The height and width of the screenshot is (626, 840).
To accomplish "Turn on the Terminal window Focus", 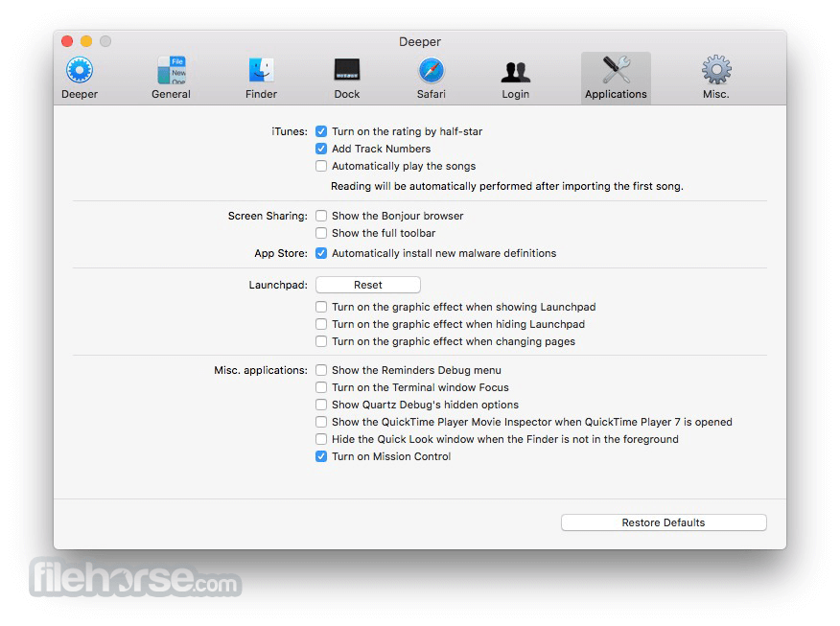I will [321, 387].
